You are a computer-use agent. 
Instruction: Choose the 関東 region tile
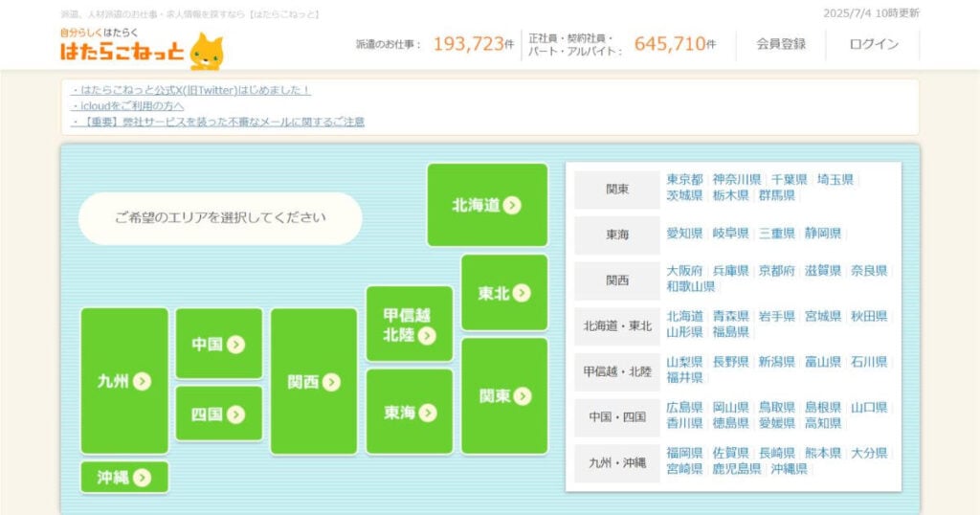pos(504,395)
